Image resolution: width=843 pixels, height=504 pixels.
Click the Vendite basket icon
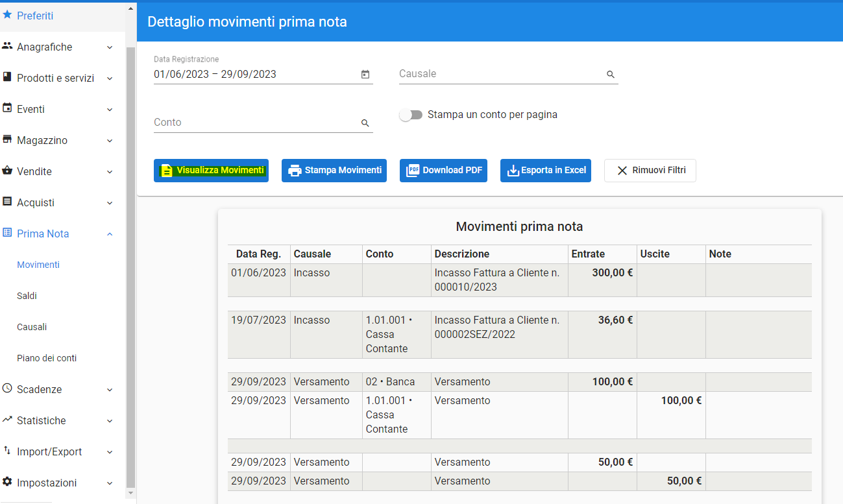(x=7, y=171)
